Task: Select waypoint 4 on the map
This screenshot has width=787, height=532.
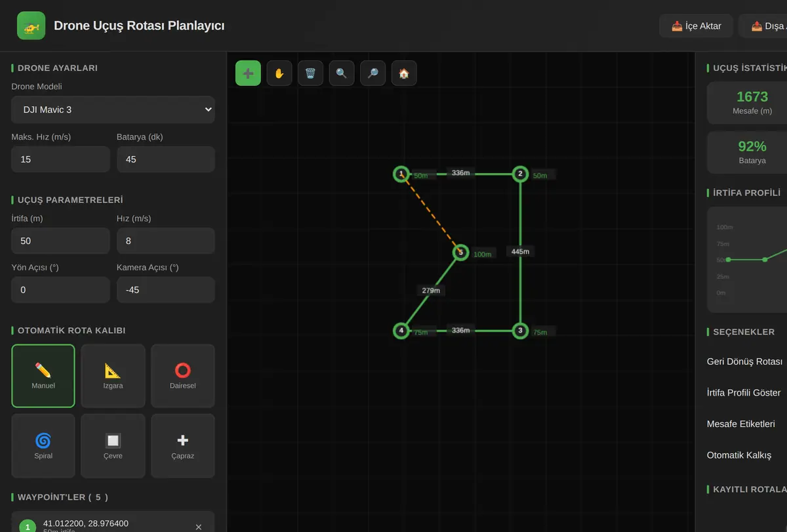Action: pyautogui.click(x=401, y=331)
